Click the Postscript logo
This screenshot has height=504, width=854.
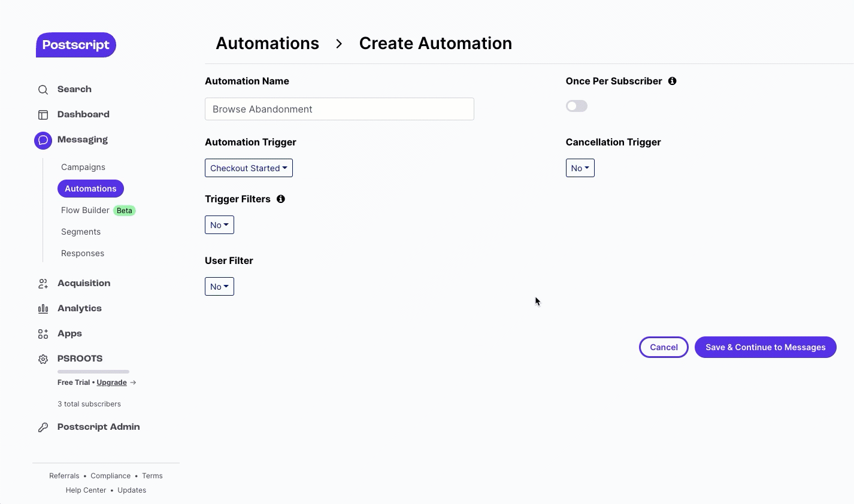(76, 45)
